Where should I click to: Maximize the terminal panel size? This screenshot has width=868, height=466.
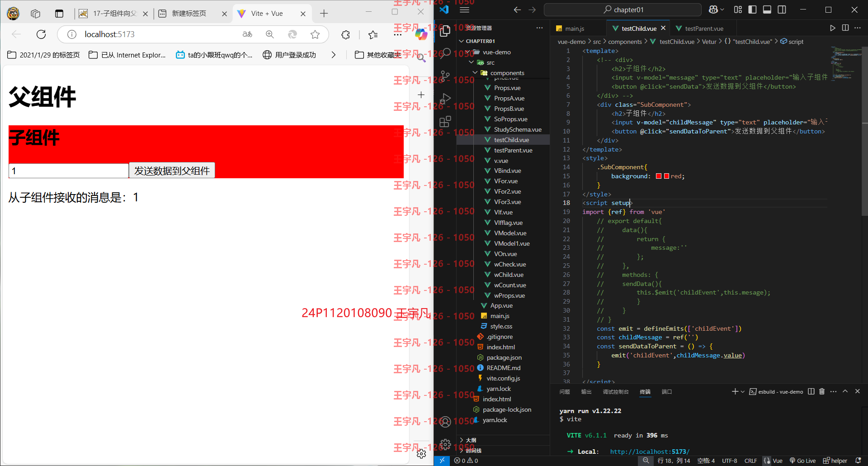tap(845, 391)
